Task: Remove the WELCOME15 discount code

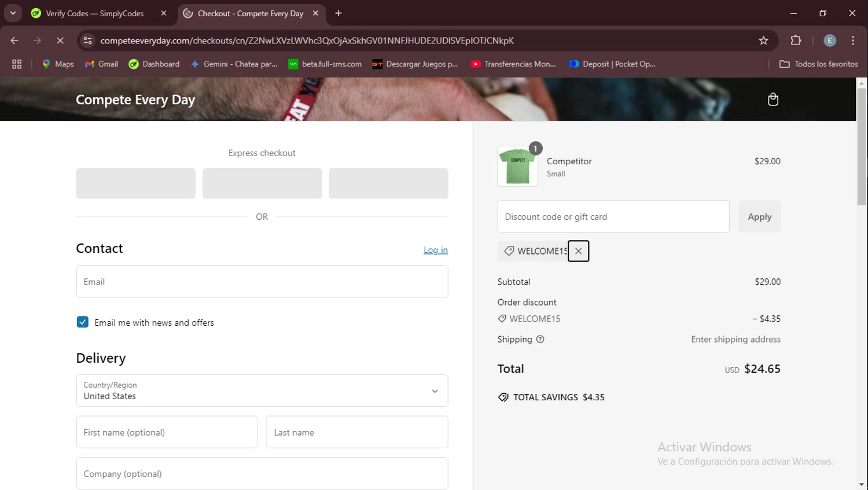Action: pos(578,251)
